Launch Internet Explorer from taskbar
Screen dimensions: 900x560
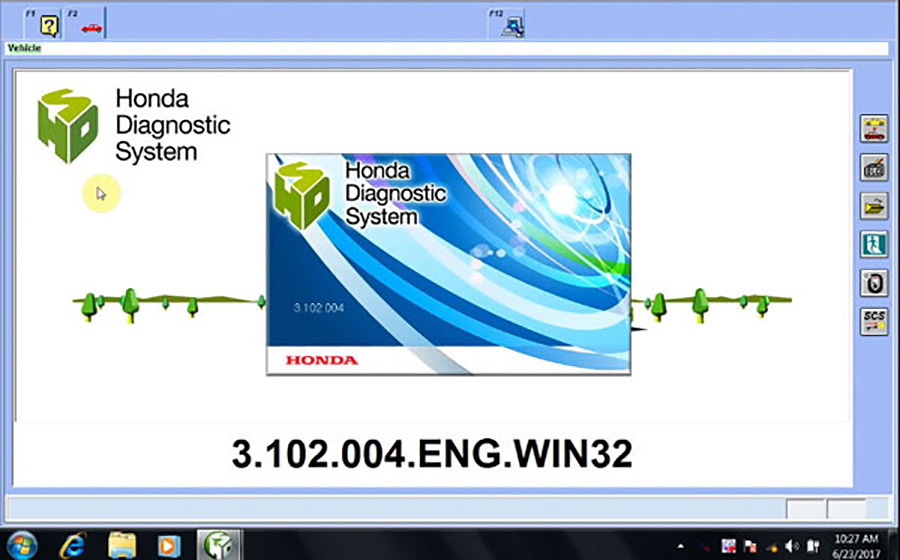tap(72, 545)
